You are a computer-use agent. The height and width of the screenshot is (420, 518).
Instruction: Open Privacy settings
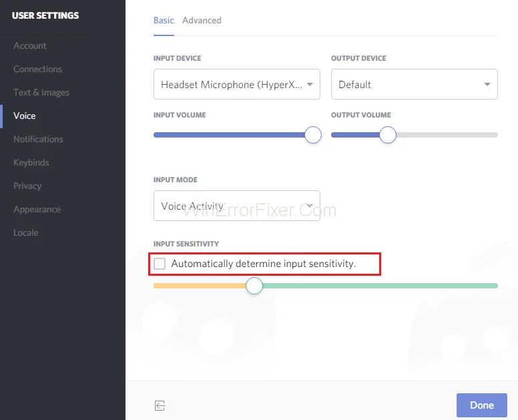pos(27,186)
